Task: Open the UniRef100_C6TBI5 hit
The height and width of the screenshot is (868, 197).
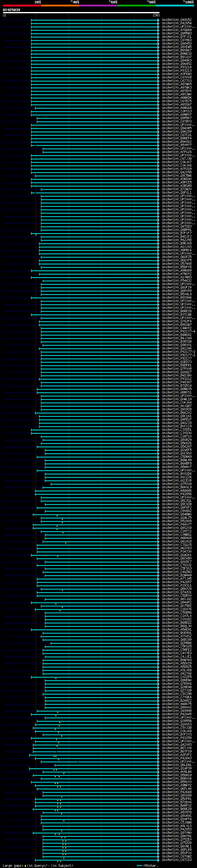Action: pos(177,101)
